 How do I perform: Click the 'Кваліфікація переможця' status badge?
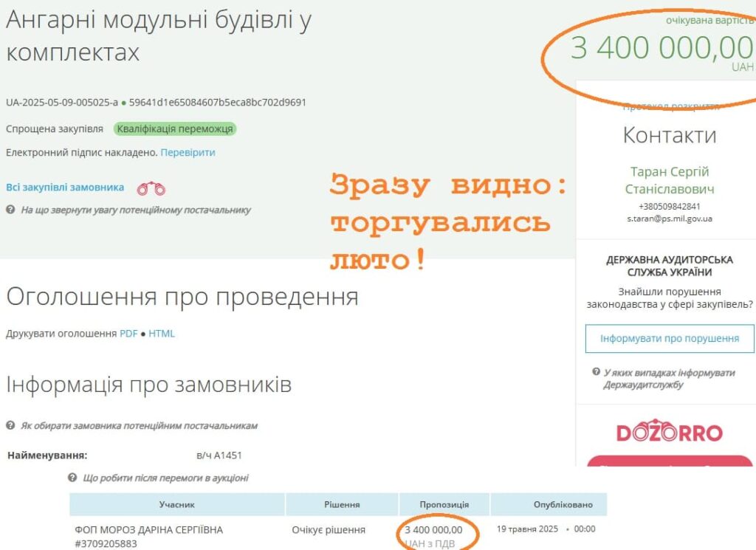click(x=175, y=128)
